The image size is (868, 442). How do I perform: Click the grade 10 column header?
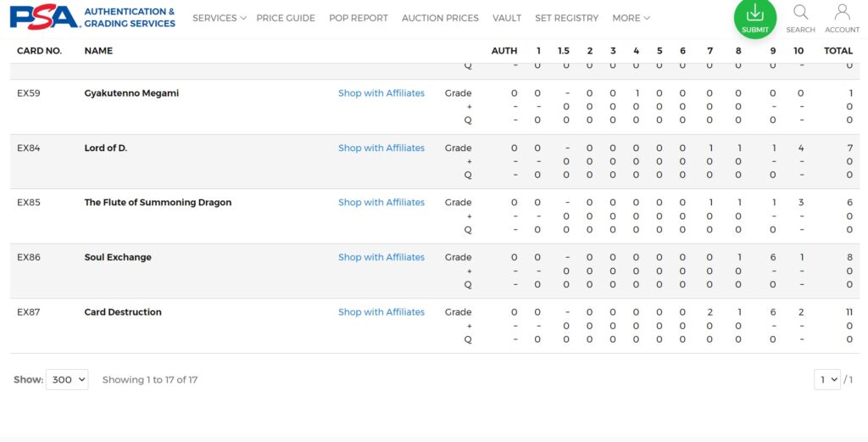click(798, 50)
